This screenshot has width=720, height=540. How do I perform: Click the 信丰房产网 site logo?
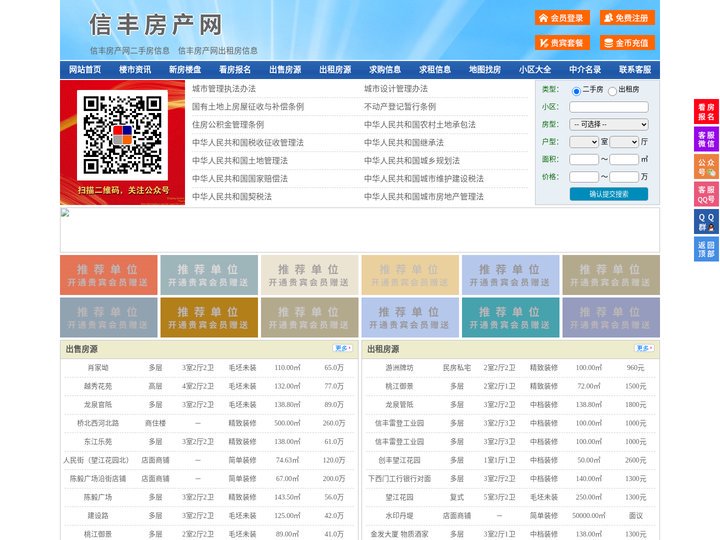(x=156, y=24)
